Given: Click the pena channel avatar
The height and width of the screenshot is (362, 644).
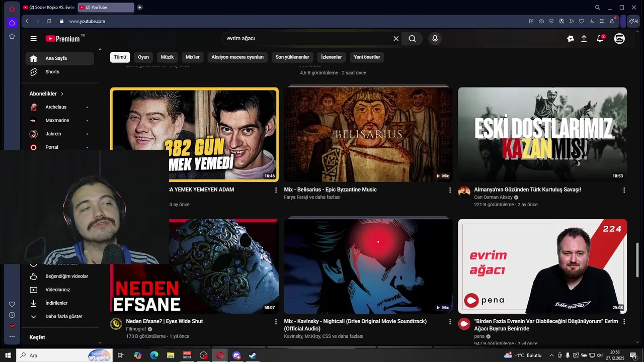Looking at the screenshot, I should click(x=464, y=324).
